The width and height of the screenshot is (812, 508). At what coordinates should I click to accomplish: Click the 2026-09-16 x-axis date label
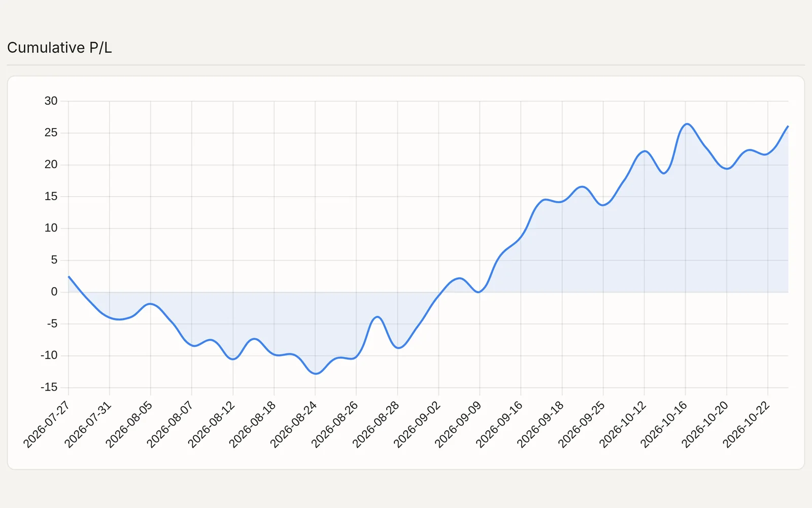tap(499, 425)
